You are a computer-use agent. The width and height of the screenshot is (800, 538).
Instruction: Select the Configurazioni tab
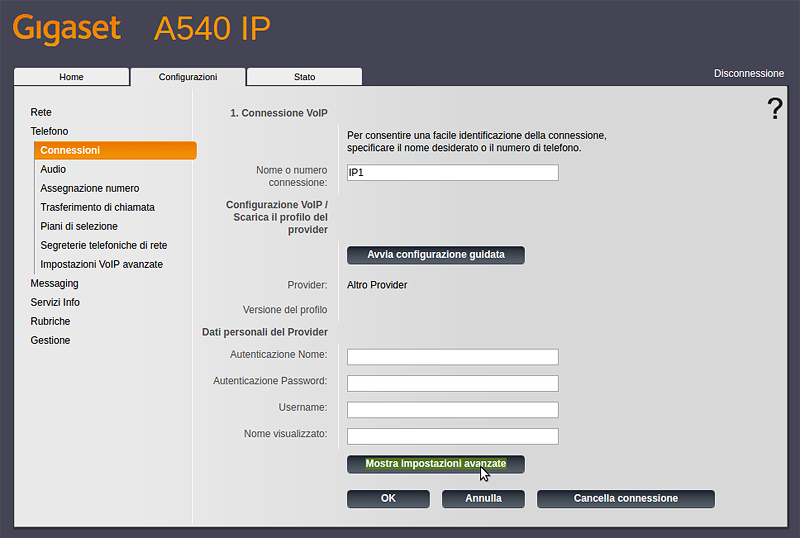(188, 77)
